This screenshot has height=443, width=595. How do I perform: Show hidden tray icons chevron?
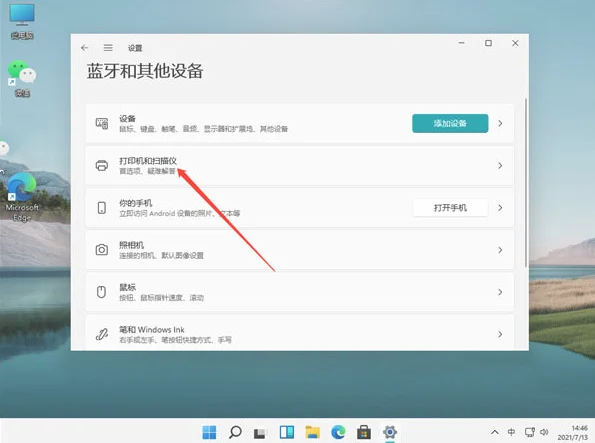(495, 432)
